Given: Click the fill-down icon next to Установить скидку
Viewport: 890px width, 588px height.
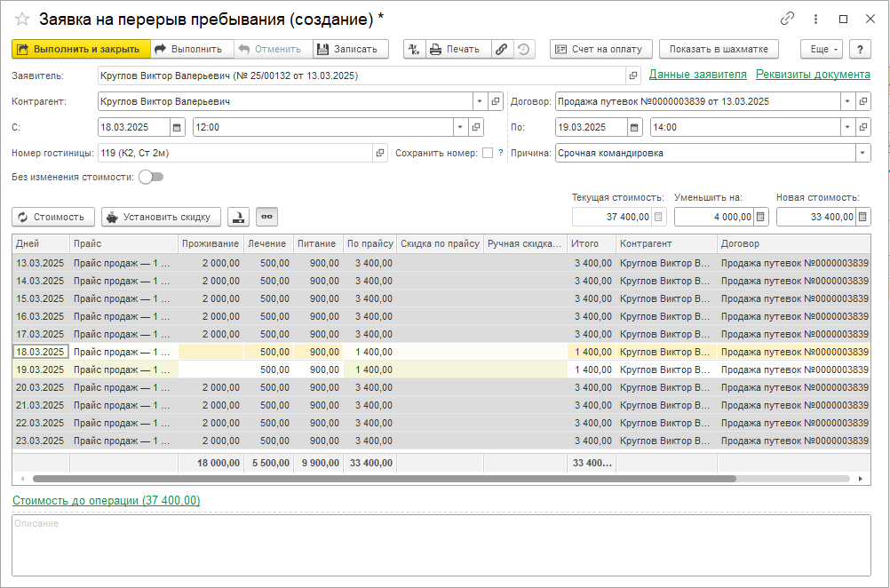Looking at the screenshot, I should tap(238, 217).
